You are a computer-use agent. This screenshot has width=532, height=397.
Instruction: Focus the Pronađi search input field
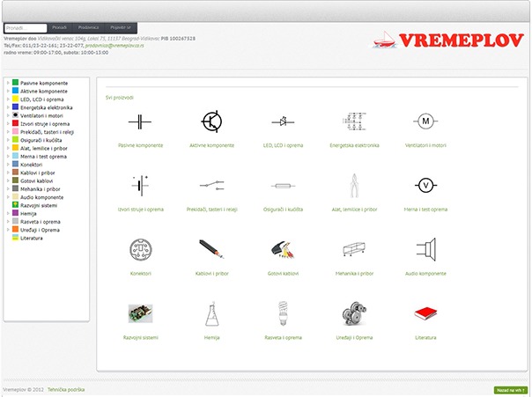(x=25, y=28)
